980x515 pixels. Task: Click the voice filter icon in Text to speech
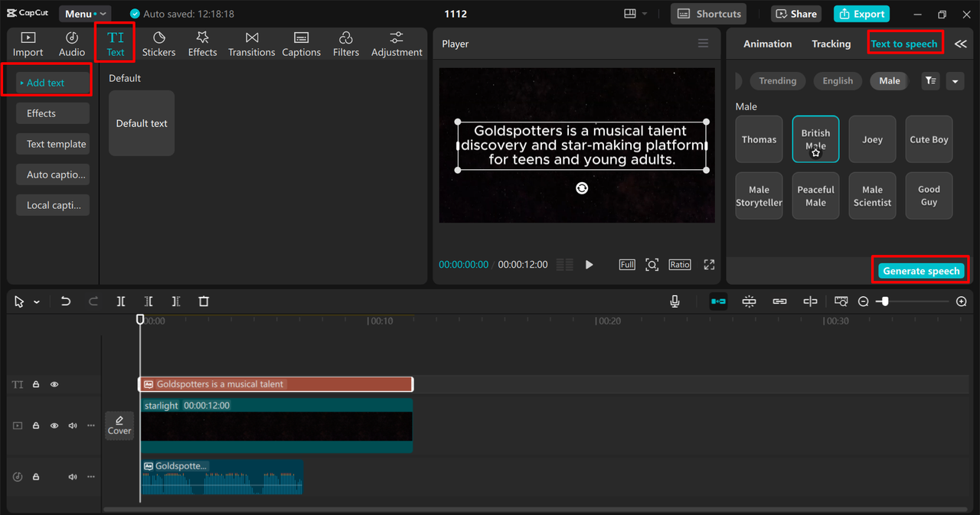930,80
